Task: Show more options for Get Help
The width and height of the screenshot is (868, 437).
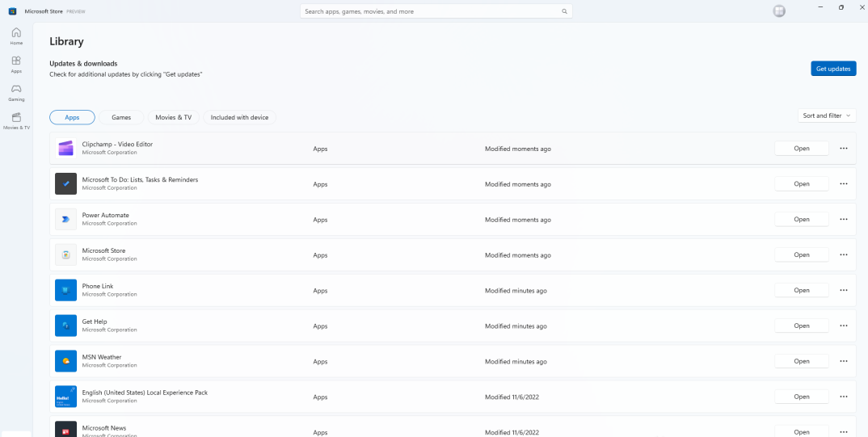Action: click(x=843, y=326)
